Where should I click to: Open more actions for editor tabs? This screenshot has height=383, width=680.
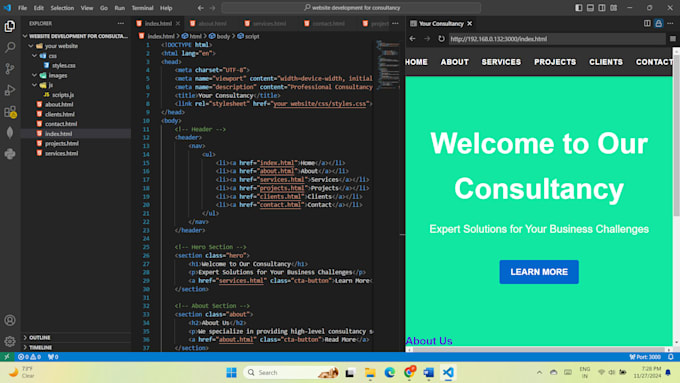(395, 23)
